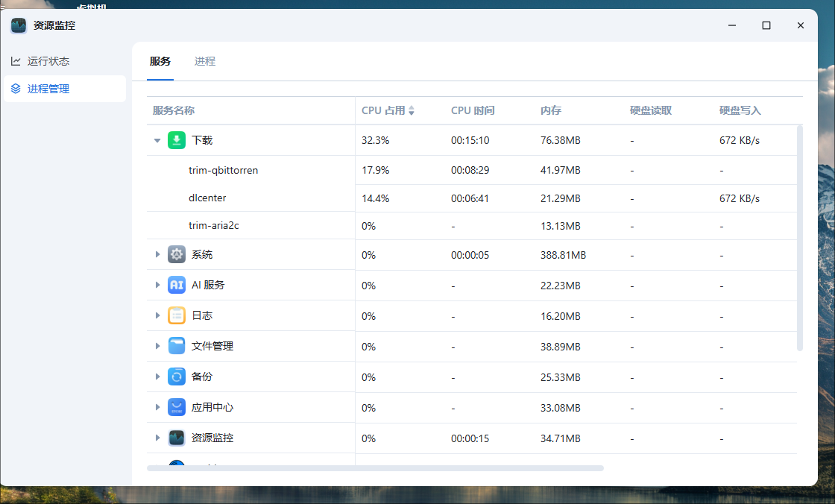This screenshot has height=504, width=835.
Task: Click the CPU 占用 column header text
Action: (383, 110)
